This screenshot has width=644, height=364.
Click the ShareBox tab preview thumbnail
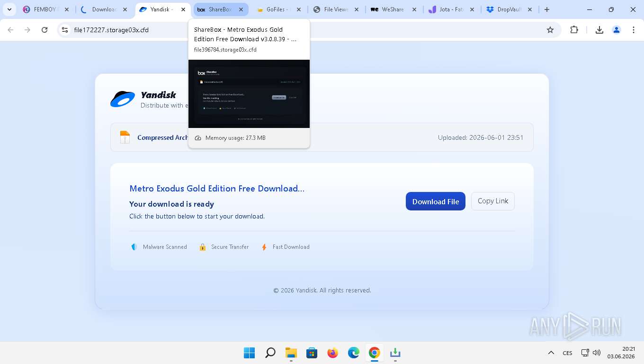tap(249, 94)
